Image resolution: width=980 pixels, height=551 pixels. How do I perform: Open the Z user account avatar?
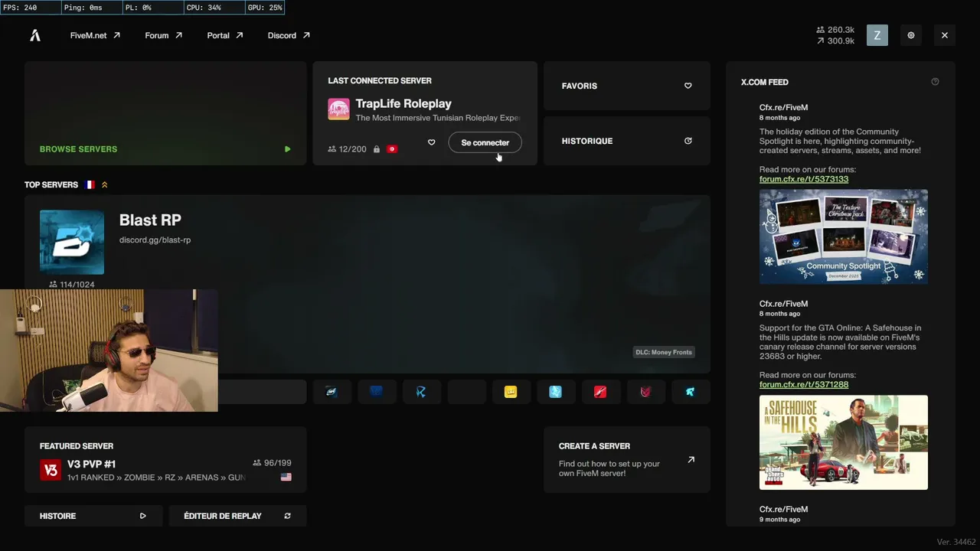point(877,35)
